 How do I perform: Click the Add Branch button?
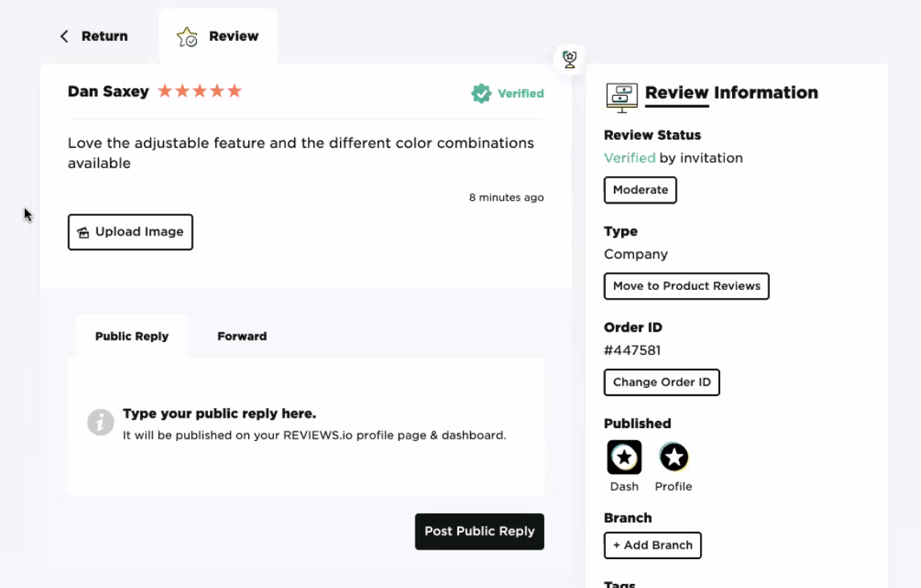point(653,545)
